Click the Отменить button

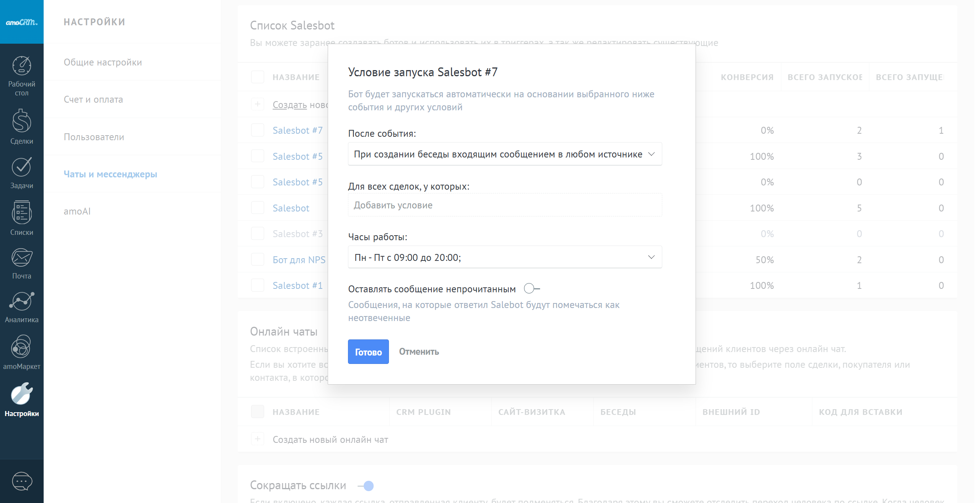(x=419, y=352)
